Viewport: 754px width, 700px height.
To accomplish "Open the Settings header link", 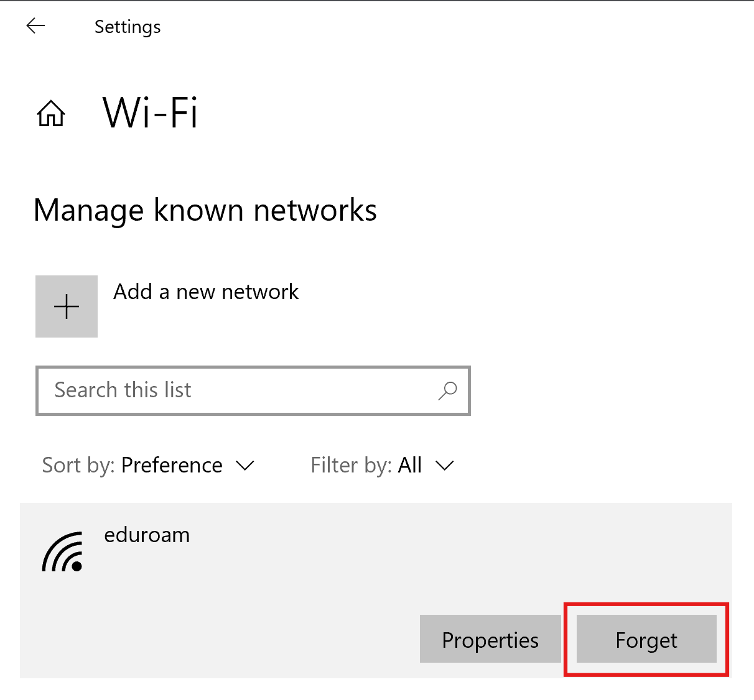I will [x=127, y=27].
